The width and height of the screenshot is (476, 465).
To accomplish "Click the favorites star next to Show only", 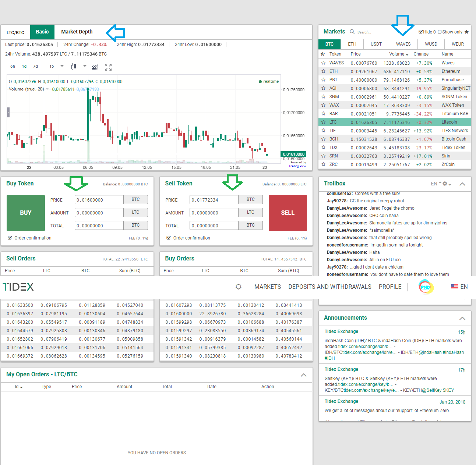I will pos(466,32).
